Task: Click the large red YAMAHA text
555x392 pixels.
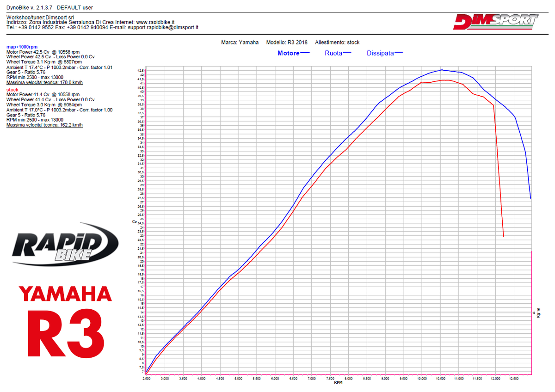Action: coord(65,294)
